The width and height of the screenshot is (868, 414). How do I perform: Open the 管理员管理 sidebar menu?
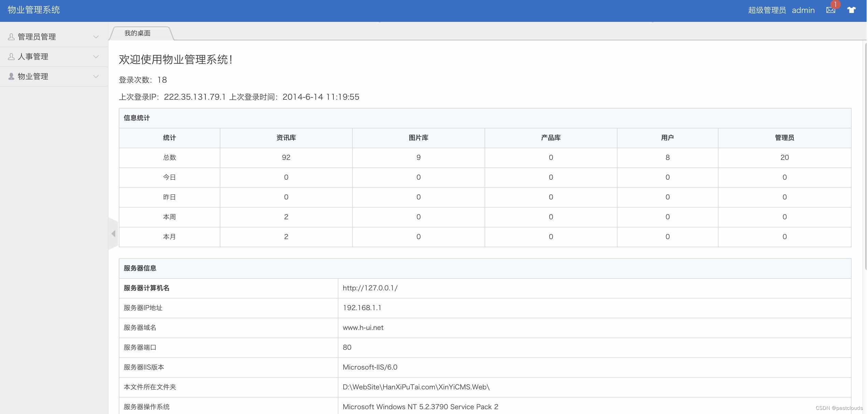[37, 37]
